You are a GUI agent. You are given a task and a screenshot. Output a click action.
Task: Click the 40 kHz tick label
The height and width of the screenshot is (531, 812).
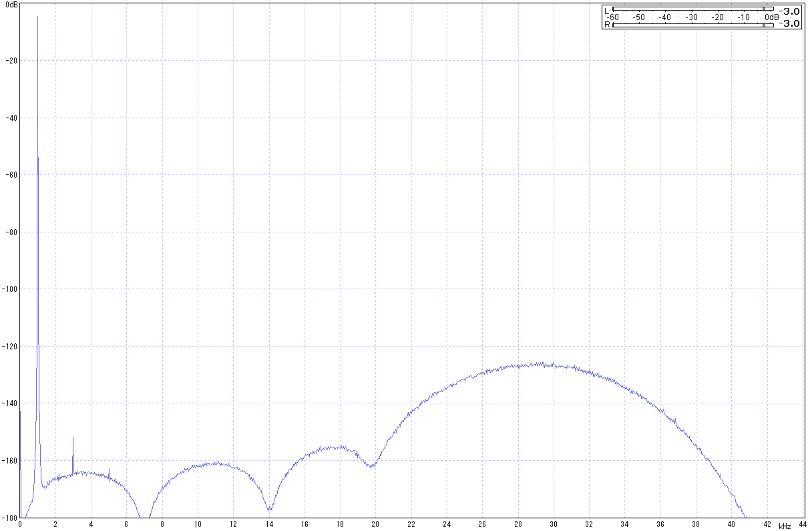pyautogui.click(x=731, y=525)
